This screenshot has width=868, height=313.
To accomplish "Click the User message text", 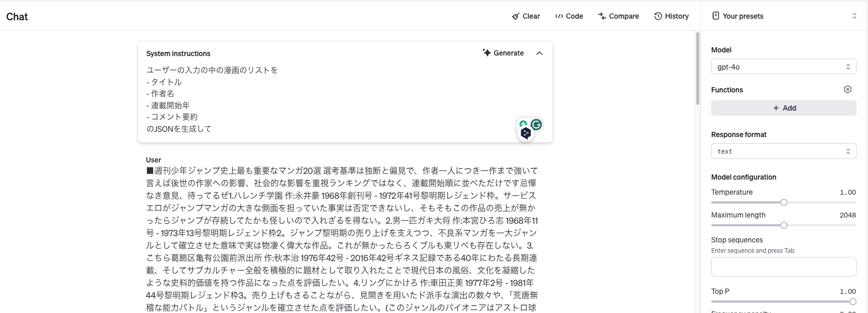I will coord(342,239).
